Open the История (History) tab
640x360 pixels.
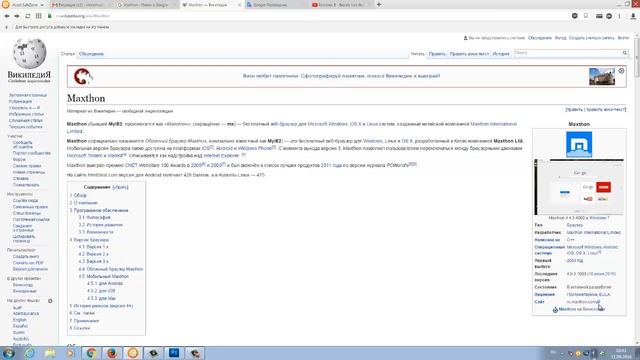click(501, 54)
